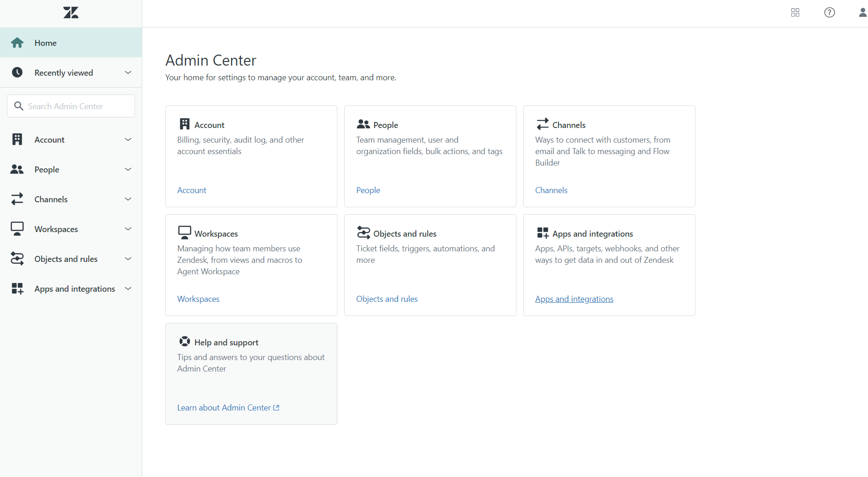Click the Objects and rules sidebar icon
The image size is (868, 477).
tap(17, 259)
